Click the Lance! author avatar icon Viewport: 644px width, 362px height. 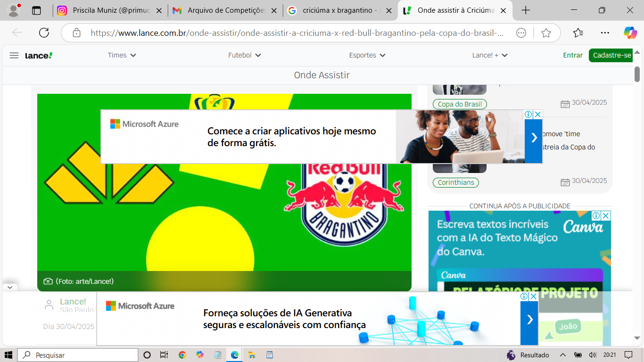click(49, 305)
